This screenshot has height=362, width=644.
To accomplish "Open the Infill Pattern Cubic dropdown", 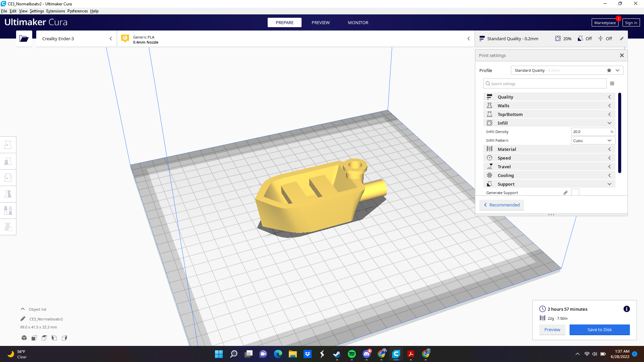I will [593, 140].
